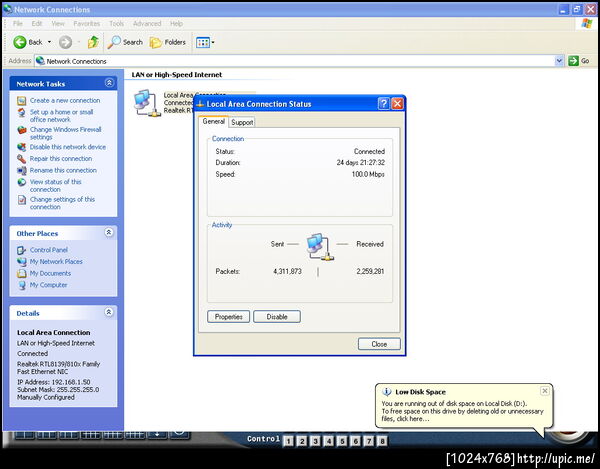Click the Disable button in status dialog
This screenshot has width=600, height=469.
[277, 317]
